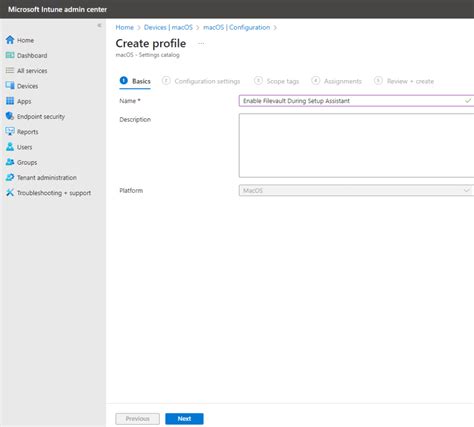Collapse the left navigation pane

click(99, 25)
